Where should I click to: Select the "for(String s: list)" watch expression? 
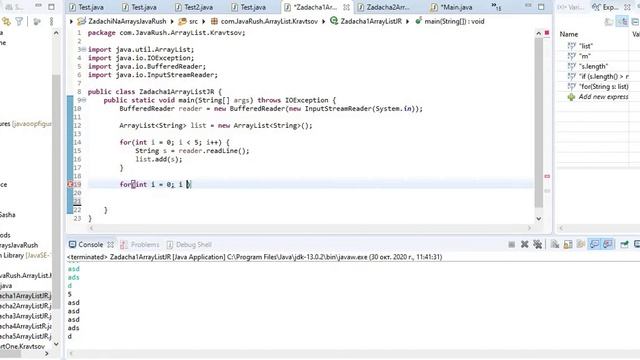598,87
